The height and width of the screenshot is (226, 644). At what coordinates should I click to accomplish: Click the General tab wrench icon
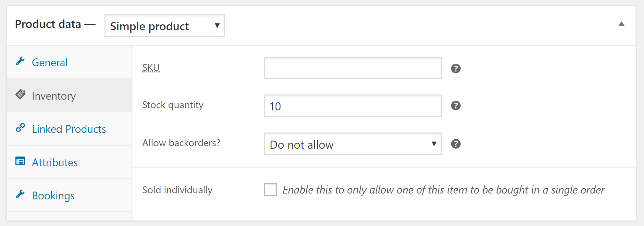point(20,61)
